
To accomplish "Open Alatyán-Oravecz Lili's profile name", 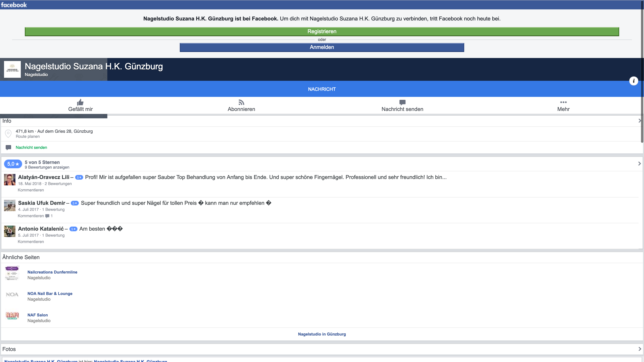I will [43, 177].
